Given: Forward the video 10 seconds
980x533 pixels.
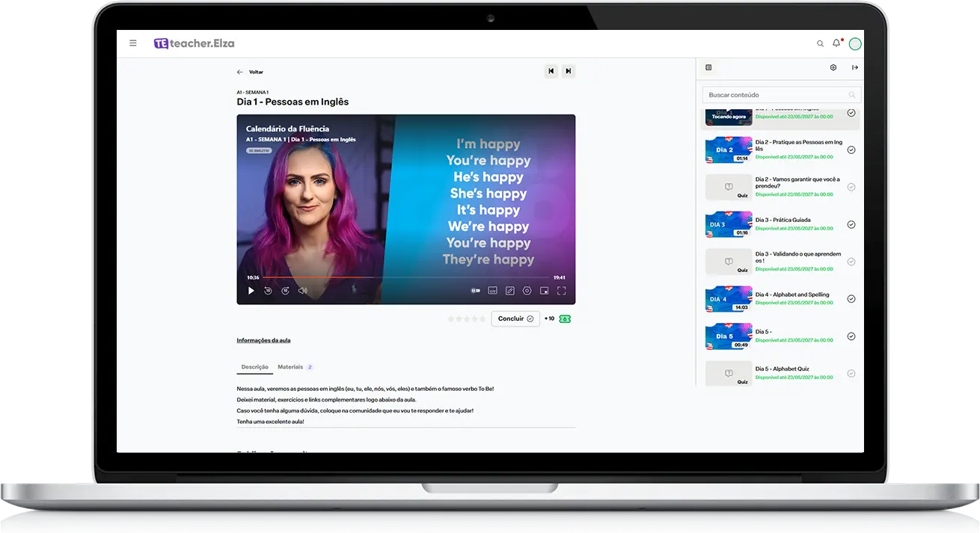Looking at the screenshot, I should (x=285, y=291).
